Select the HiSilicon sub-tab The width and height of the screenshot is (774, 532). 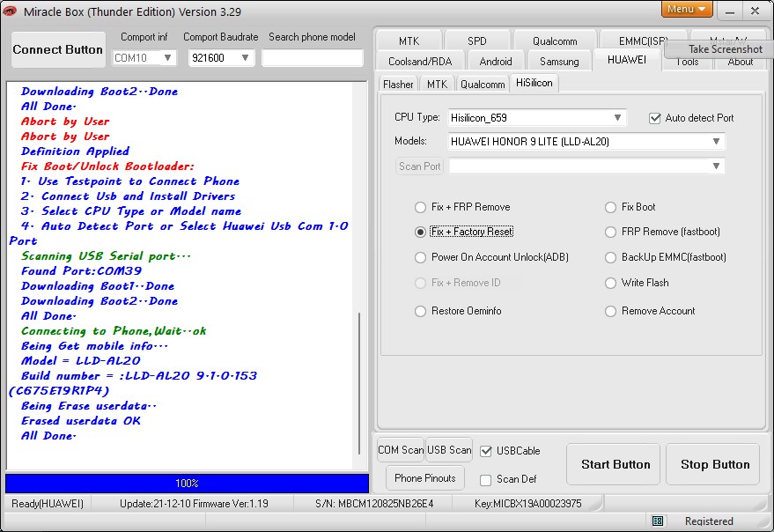pyautogui.click(x=534, y=83)
